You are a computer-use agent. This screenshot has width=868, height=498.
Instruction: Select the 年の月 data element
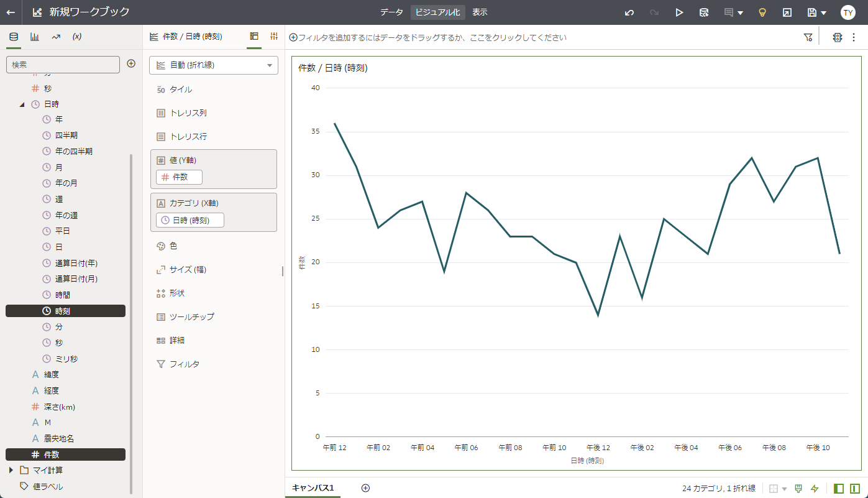(66, 183)
